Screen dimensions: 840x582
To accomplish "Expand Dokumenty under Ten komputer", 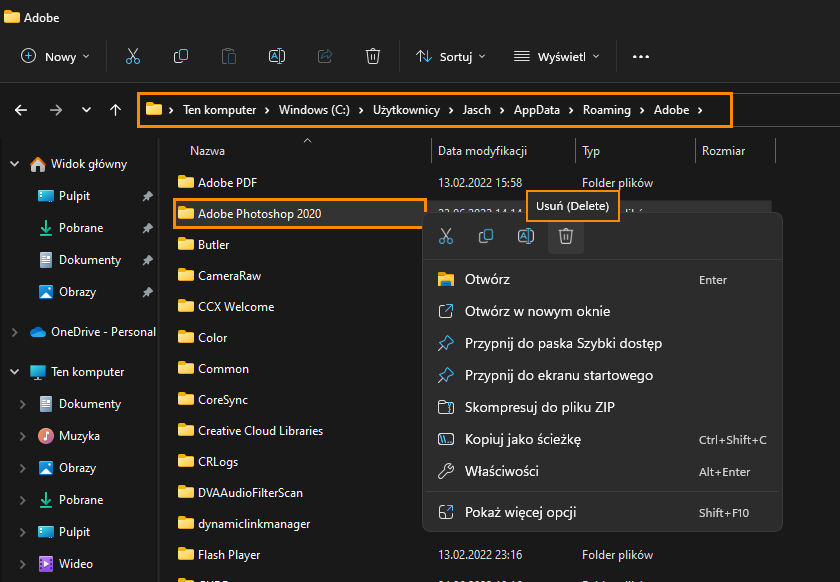I will 22,404.
